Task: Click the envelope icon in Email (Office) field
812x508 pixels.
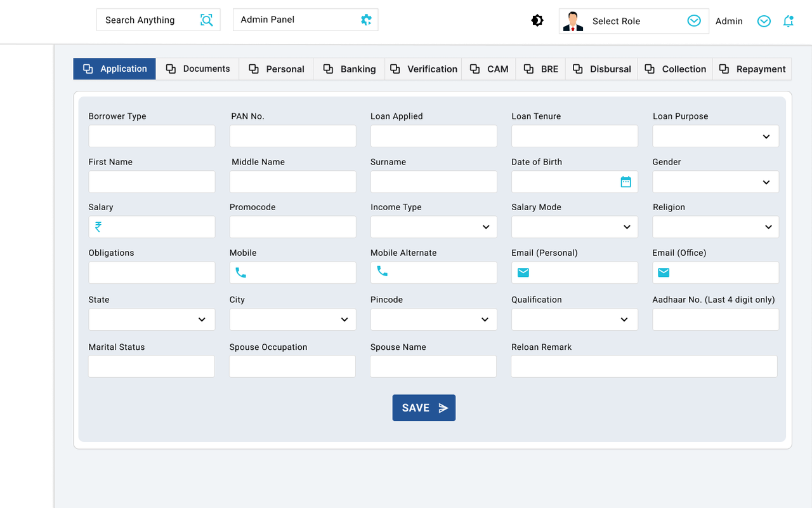Action: 664,272
